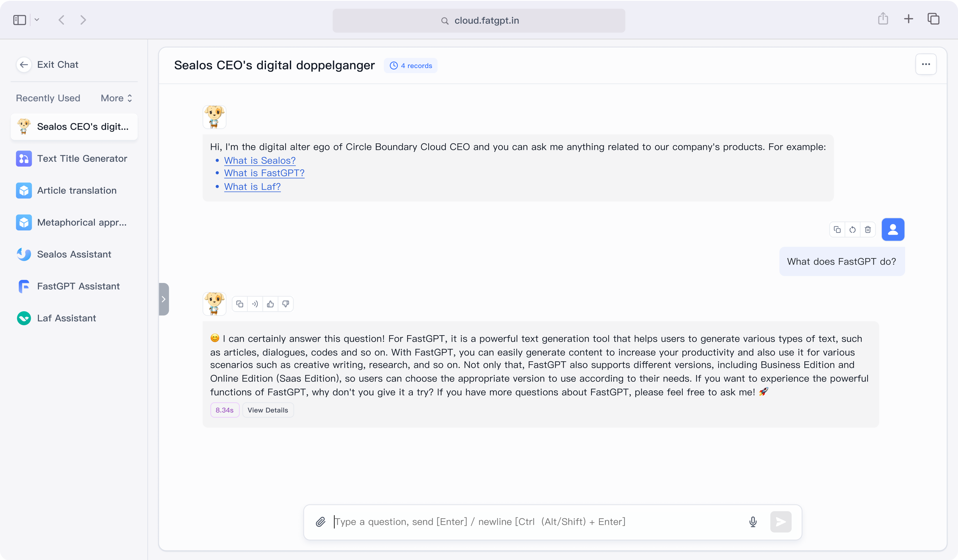This screenshot has width=958, height=560.
Task: Open chat more options menu
Action: tap(926, 64)
